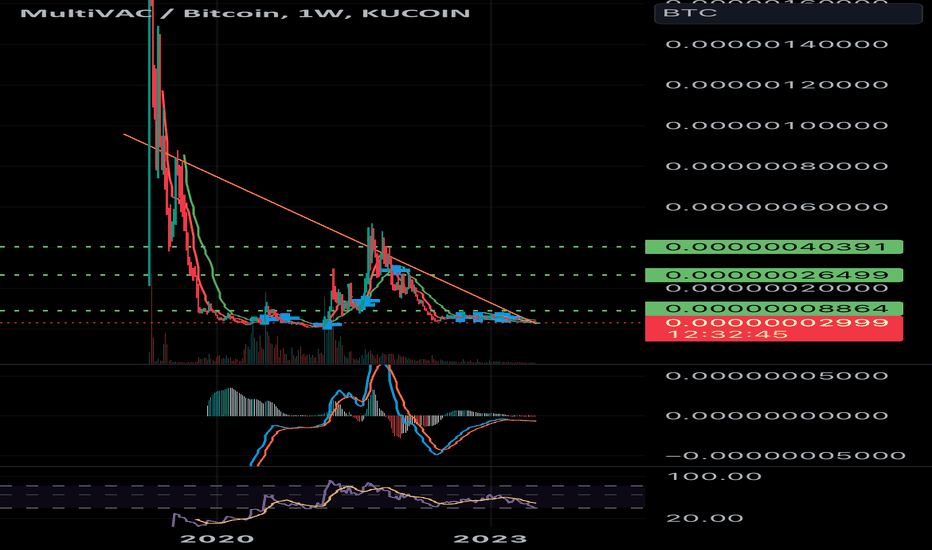
Task: Open the BTC currency selector
Action: click(788, 13)
